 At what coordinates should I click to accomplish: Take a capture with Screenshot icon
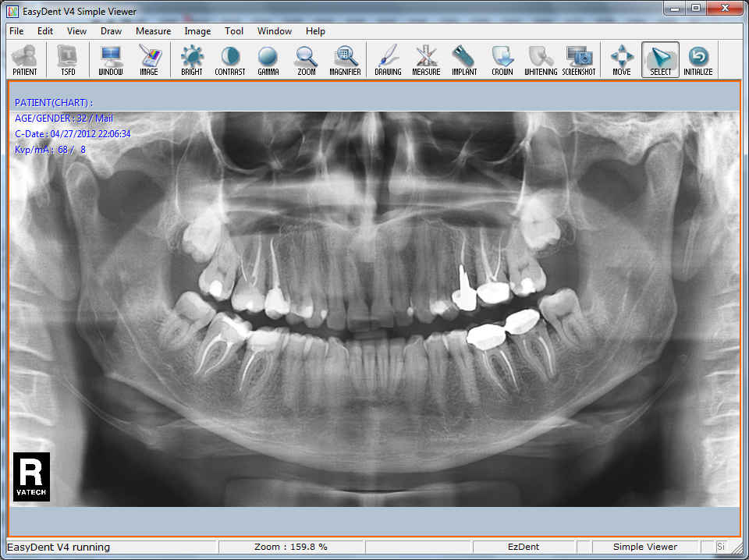pos(579,60)
